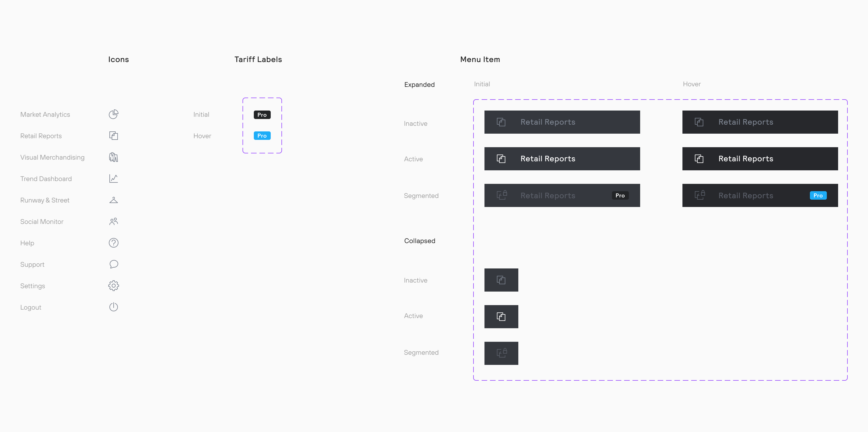Click the Market Analytics pie chart icon
The height and width of the screenshot is (432, 868).
pyautogui.click(x=113, y=114)
